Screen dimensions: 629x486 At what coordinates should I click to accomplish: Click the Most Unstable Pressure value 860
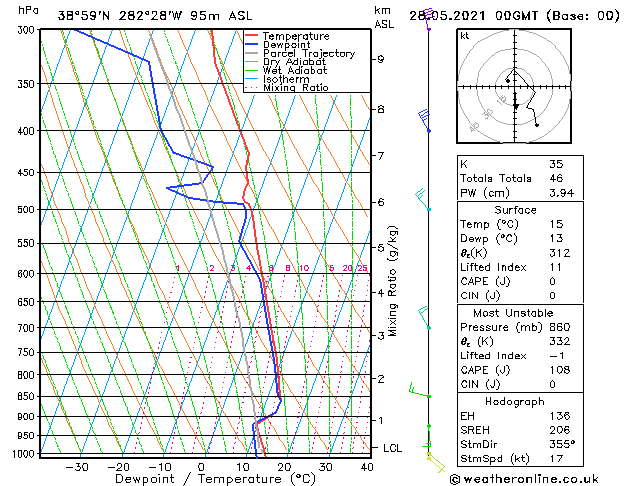tap(559, 327)
